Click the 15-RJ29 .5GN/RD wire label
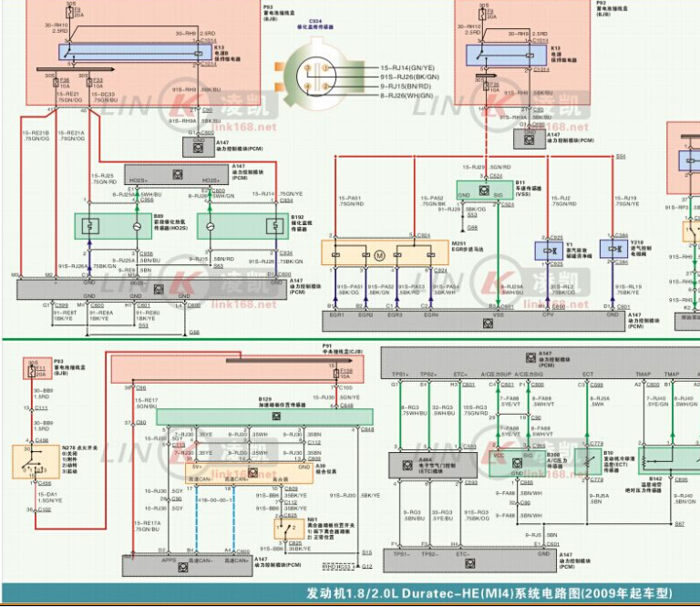The width and height of the screenshot is (700, 607). coord(487,168)
